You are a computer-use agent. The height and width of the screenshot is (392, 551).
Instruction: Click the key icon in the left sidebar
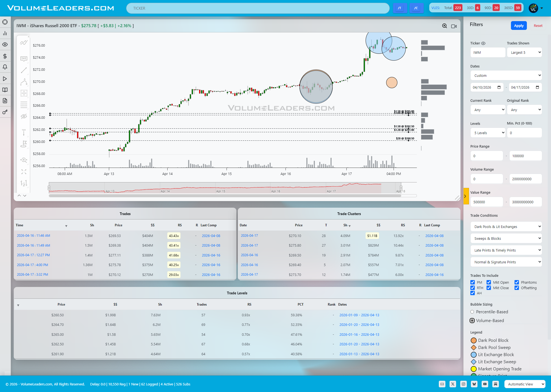click(5, 112)
